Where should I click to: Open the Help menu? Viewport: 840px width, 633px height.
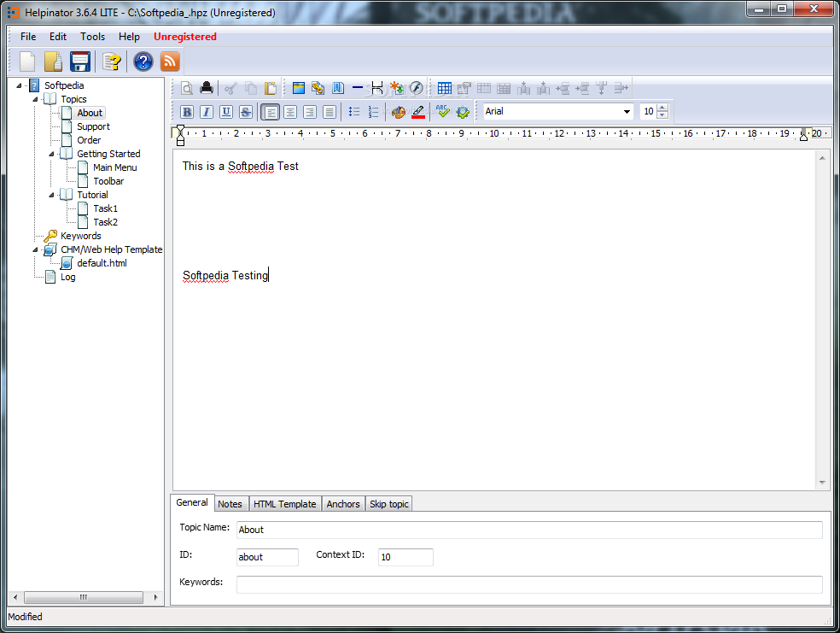point(129,37)
